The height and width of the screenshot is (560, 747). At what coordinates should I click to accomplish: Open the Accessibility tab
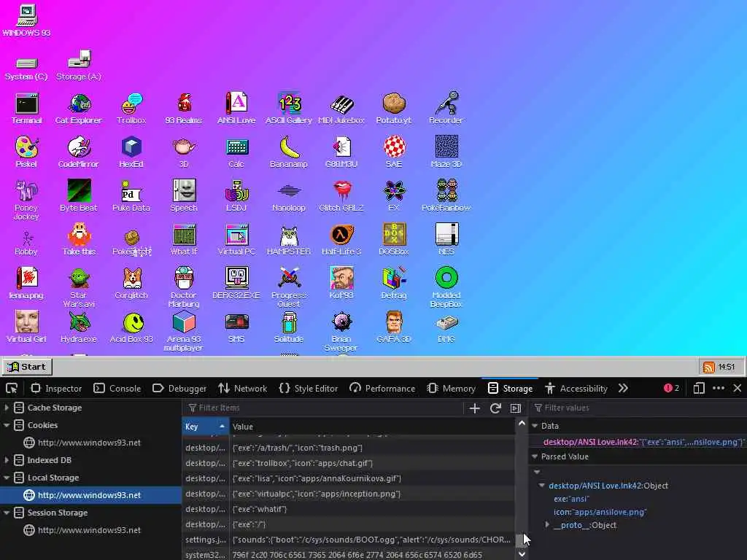coord(576,389)
